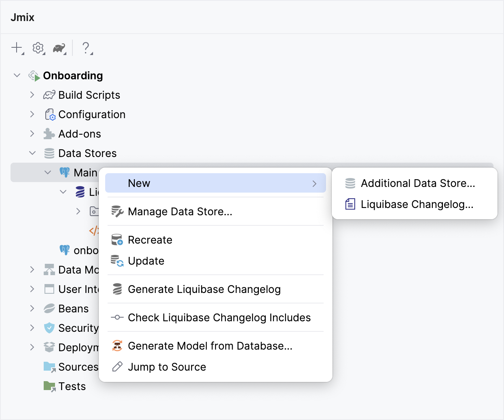
Task: Choose Check Liquibase Changelog Includes
Action: (216, 318)
